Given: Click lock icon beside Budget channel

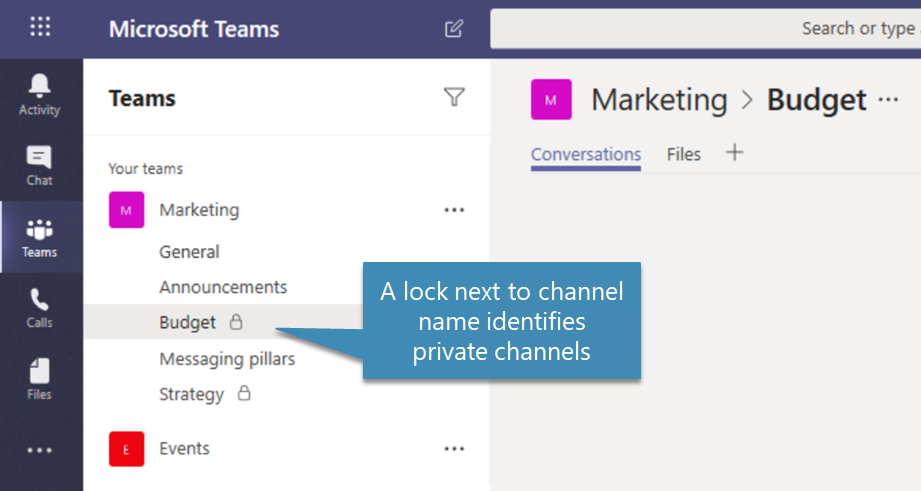Looking at the screenshot, I should point(236,321).
